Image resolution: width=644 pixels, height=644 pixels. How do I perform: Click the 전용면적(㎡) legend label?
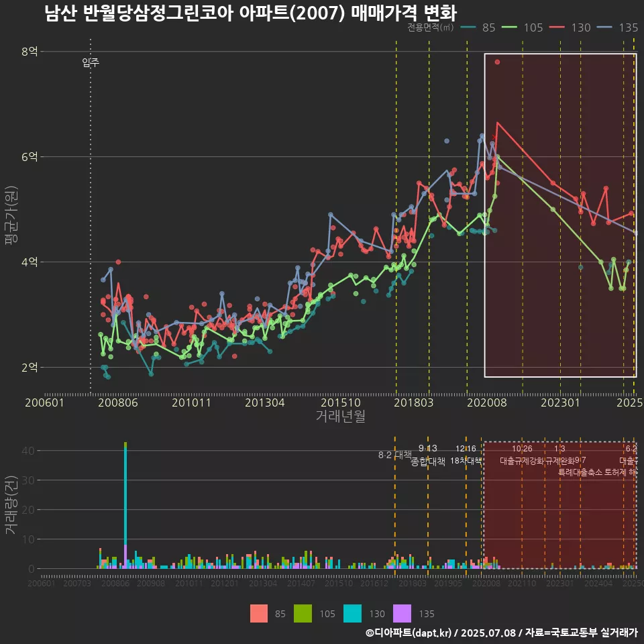tap(431, 27)
